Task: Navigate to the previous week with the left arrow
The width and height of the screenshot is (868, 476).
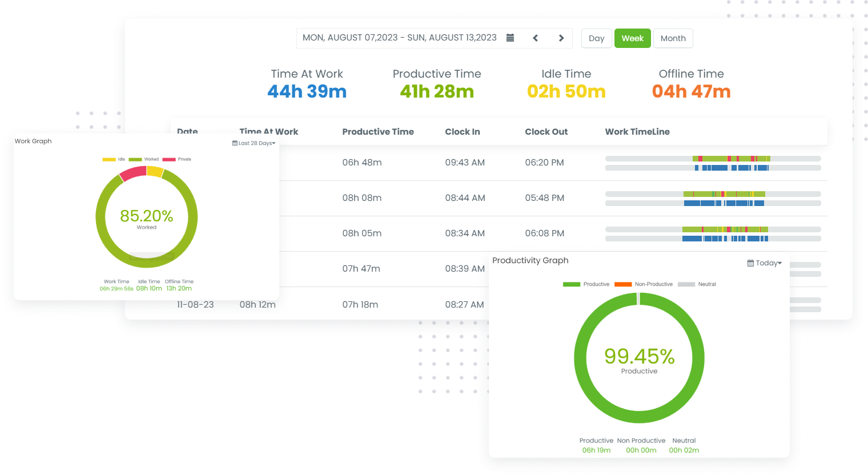Action: click(x=535, y=38)
